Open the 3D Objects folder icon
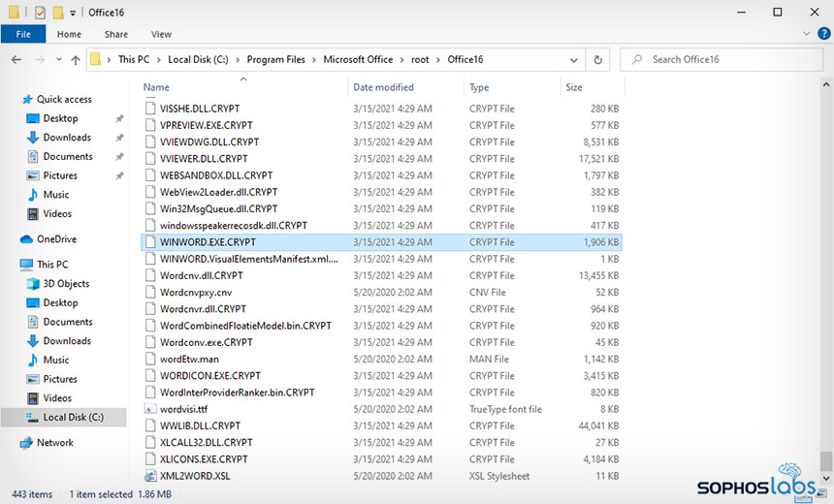This screenshot has width=834, height=504. pyautogui.click(x=33, y=283)
